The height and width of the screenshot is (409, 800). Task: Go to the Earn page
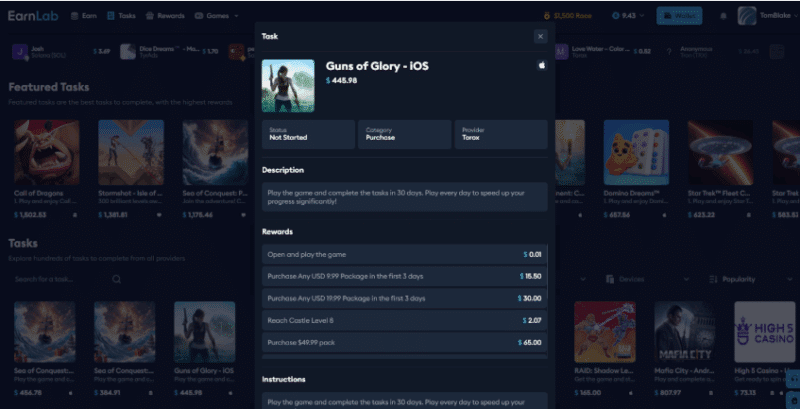[83, 16]
